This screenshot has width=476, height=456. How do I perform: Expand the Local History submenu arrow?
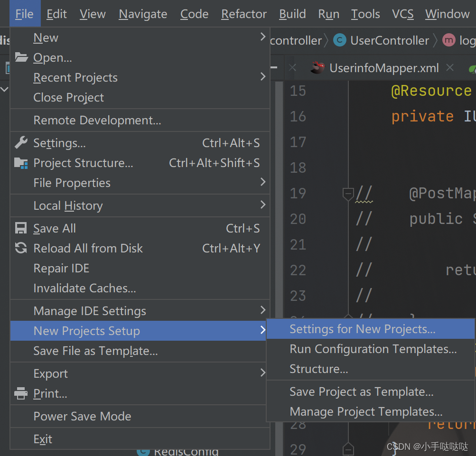263,205
